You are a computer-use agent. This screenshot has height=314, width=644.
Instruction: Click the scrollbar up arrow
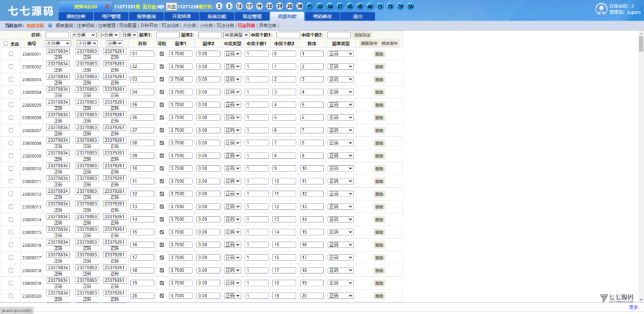(641, 33)
